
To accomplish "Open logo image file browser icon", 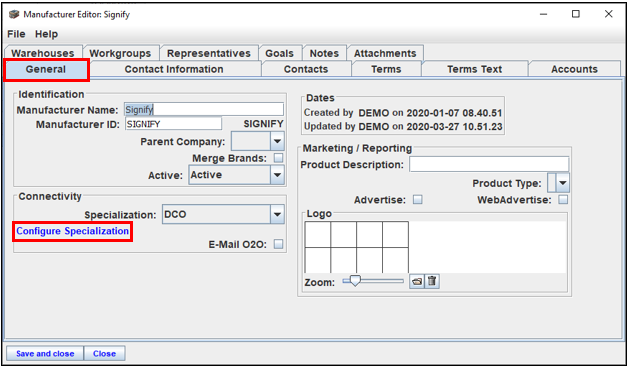I will pos(417,281).
